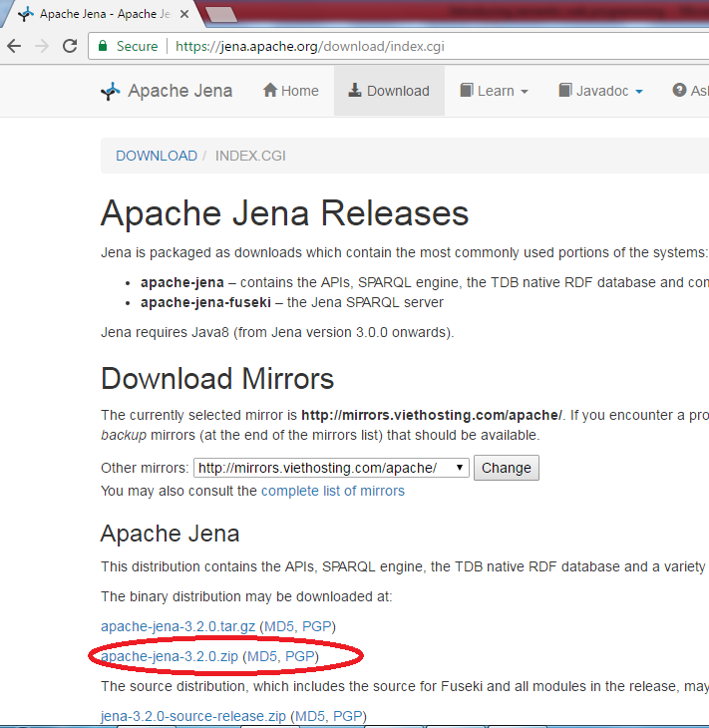The image size is (709, 728).
Task: Click the Apache Jena feather logo
Action: point(111,91)
